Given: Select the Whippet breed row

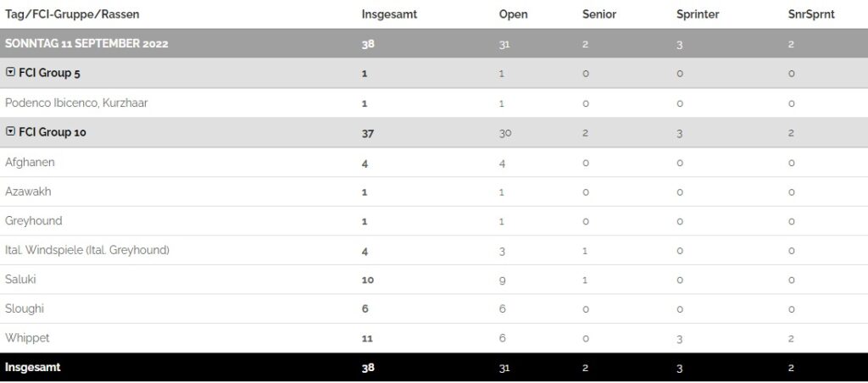Looking at the screenshot, I should [x=27, y=337].
